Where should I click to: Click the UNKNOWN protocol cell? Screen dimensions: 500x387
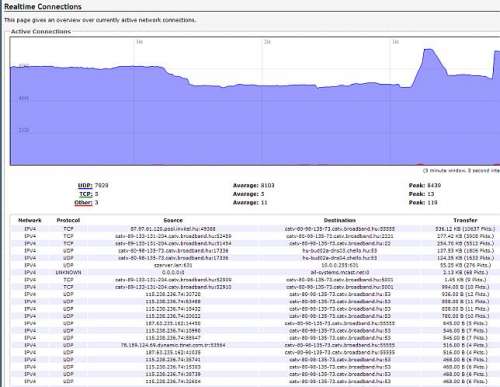(68, 273)
